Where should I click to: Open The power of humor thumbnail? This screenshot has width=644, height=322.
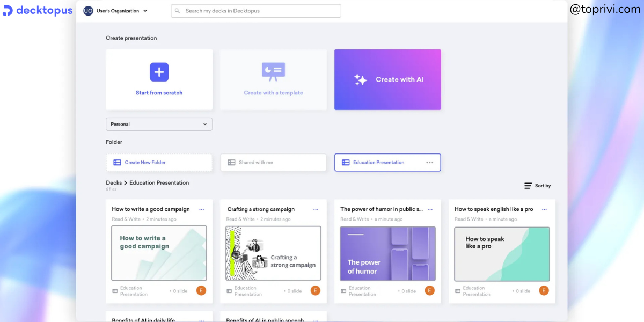pyautogui.click(x=387, y=253)
